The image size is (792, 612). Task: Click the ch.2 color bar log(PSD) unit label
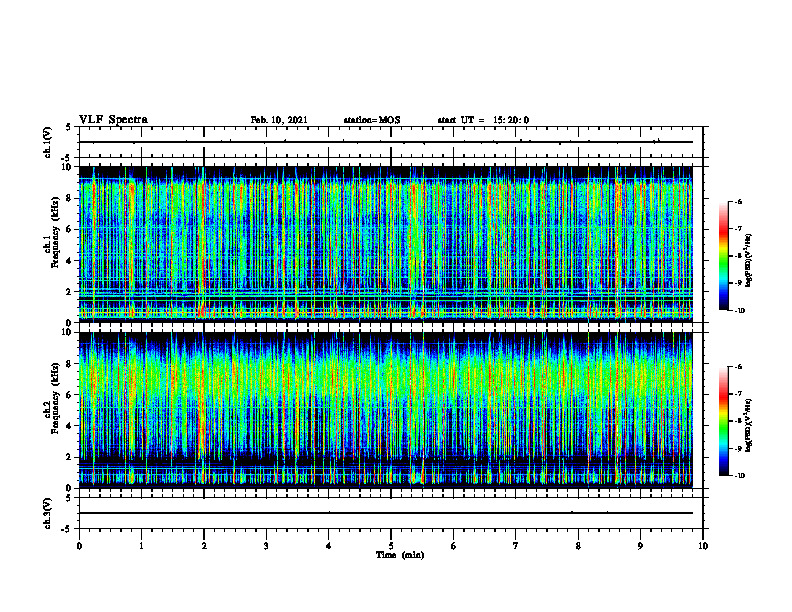[x=750, y=425]
